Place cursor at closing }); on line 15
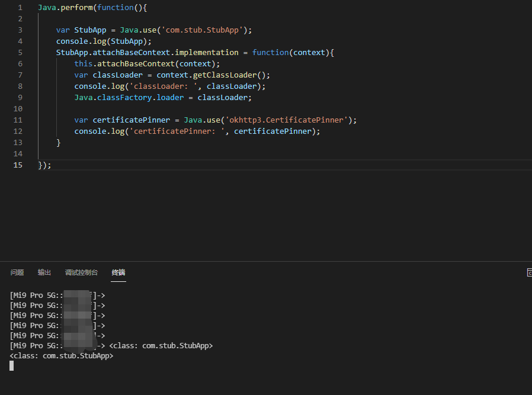The height and width of the screenshot is (395, 532). (x=44, y=165)
